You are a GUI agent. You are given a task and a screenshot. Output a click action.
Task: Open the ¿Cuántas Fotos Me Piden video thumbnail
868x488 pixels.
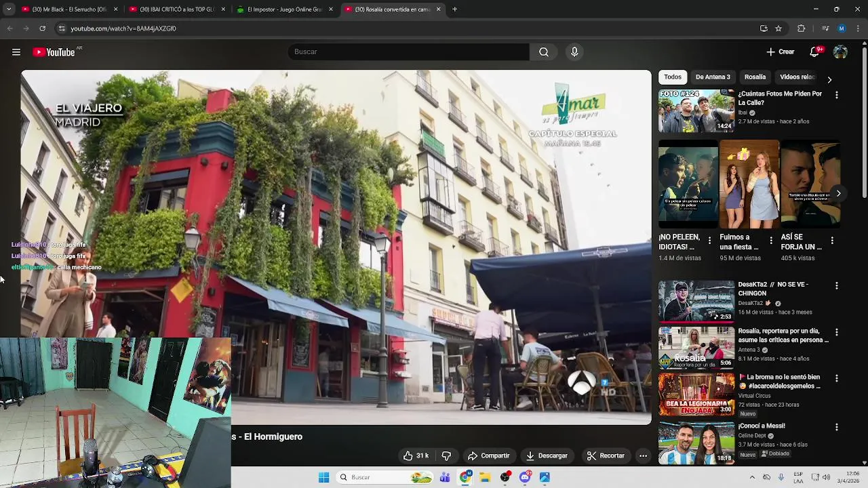(x=696, y=110)
